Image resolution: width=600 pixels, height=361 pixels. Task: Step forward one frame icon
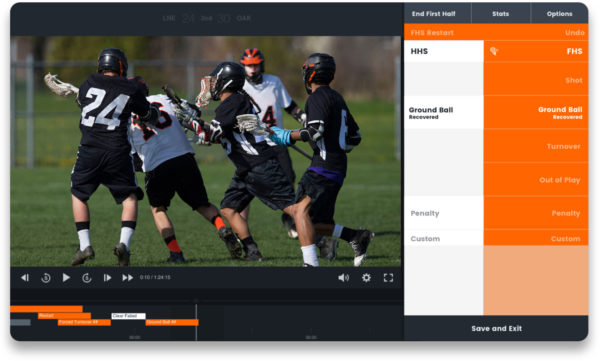[x=107, y=278]
